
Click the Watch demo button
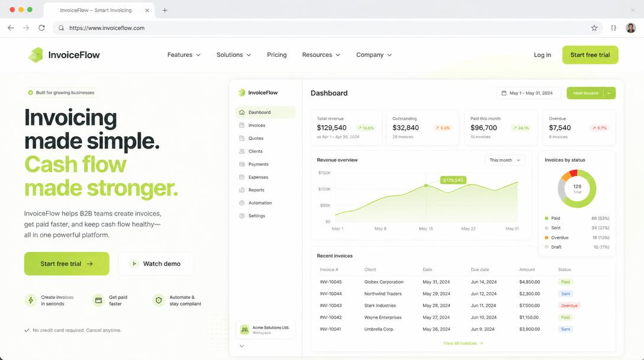click(x=156, y=264)
